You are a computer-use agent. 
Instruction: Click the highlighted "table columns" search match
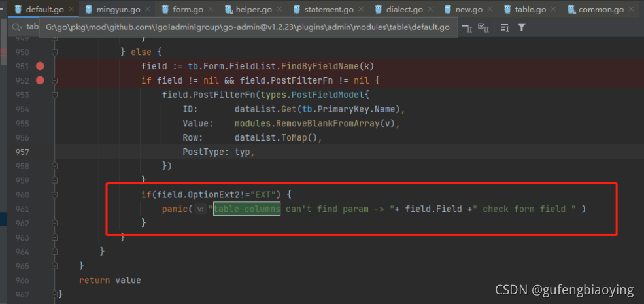coord(247,209)
